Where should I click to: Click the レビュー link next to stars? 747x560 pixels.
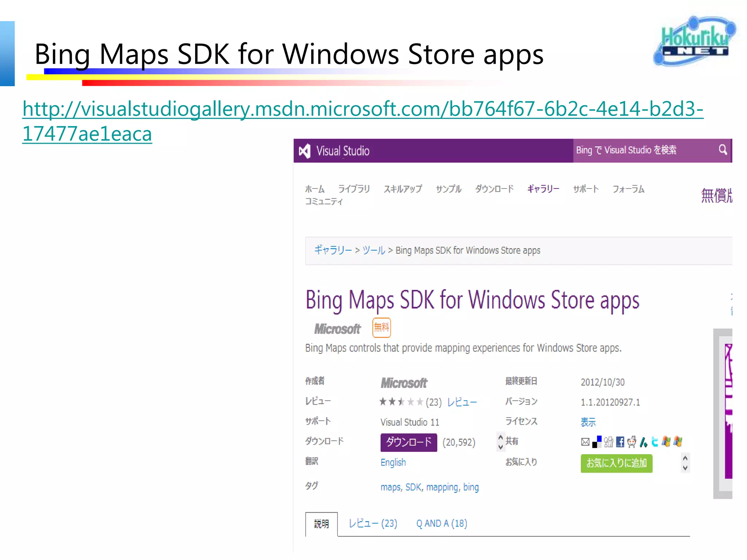click(x=462, y=402)
